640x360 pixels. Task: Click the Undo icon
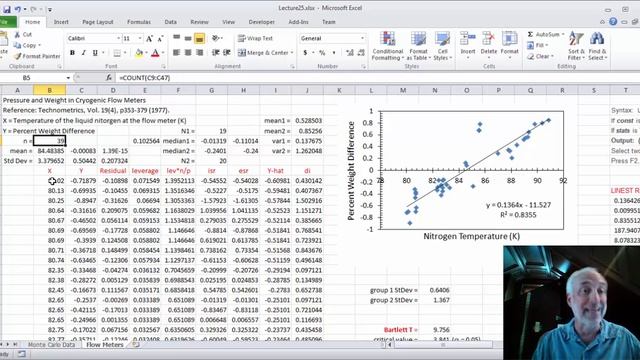click(18, 9)
